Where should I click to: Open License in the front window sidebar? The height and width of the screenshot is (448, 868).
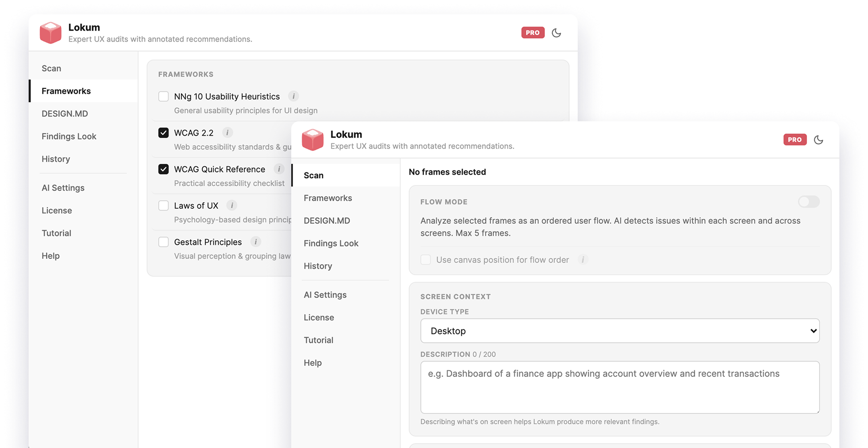tap(346, 318)
